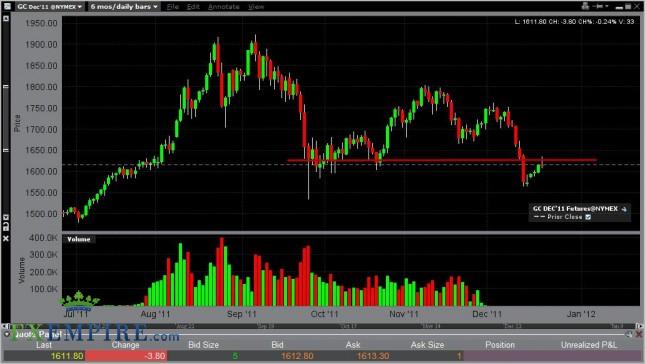Click the Ask Size value 1

pos(459,356)
